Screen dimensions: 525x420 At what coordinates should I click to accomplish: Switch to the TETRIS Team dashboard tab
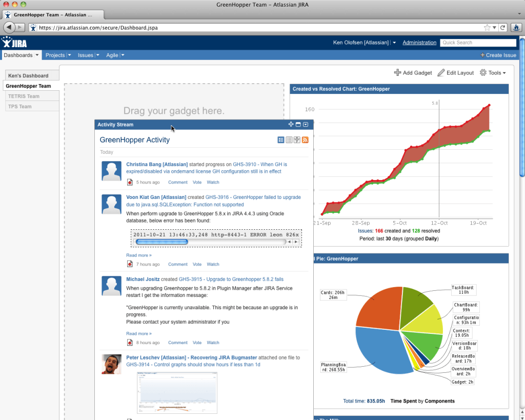click(x=25, y=96)
